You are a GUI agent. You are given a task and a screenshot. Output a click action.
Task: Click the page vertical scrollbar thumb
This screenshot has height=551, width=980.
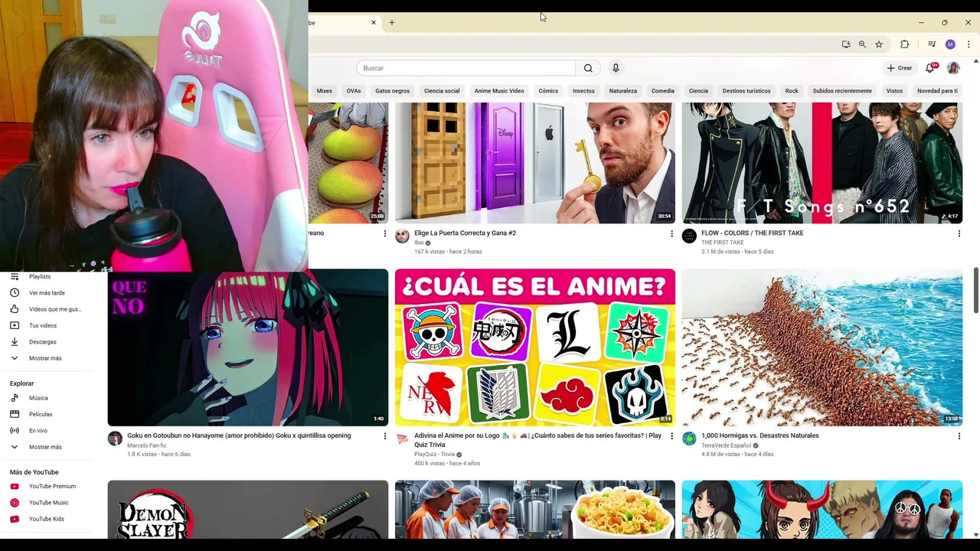975,290
